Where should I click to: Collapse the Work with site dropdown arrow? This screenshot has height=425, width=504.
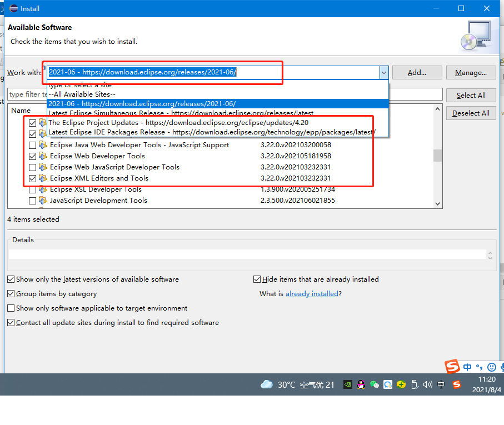384,73
